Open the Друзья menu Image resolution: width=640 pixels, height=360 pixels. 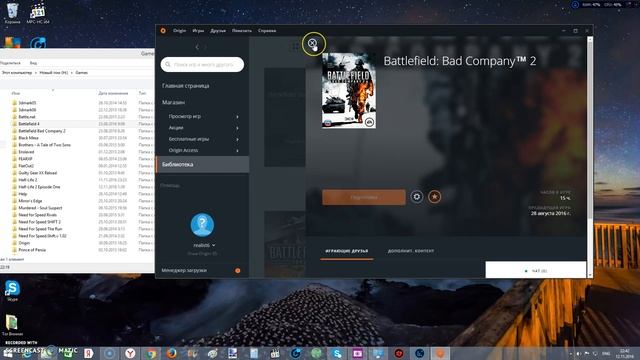[218, 31]
